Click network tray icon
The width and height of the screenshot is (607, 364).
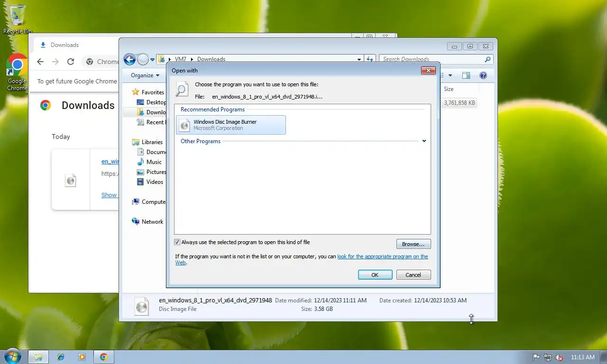click(548, 357)
